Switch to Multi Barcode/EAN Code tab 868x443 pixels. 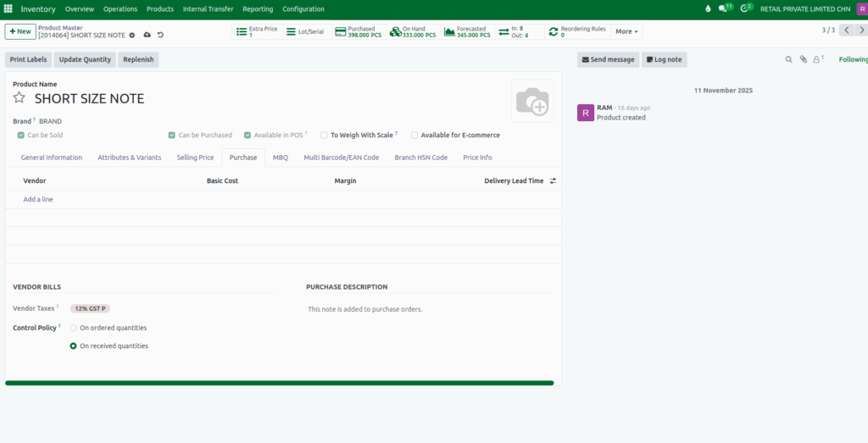click(342, 158)
